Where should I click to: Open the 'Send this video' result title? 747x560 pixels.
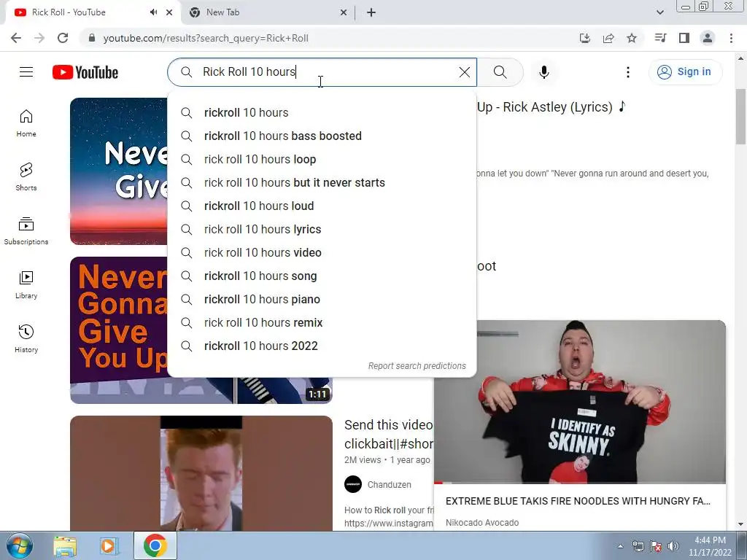tap(389, 435)
